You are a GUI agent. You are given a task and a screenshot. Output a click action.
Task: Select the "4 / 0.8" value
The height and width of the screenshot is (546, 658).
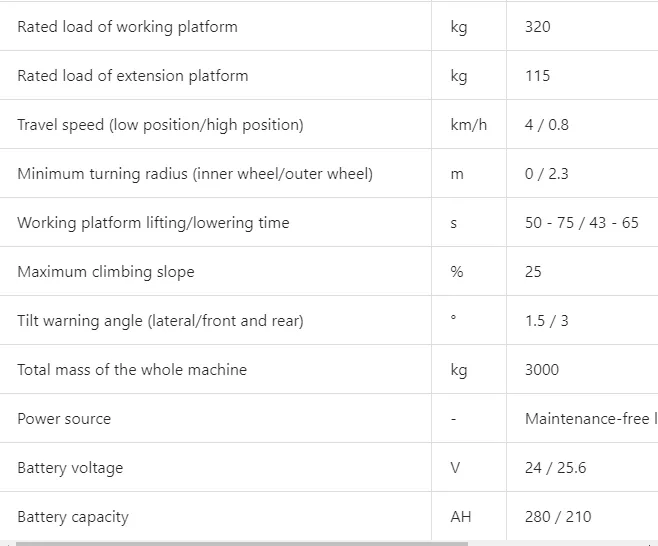(x=546, y=125)
